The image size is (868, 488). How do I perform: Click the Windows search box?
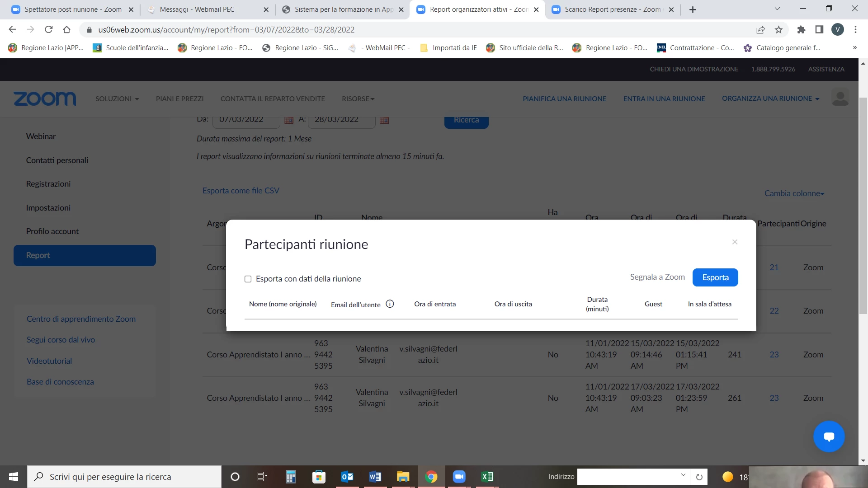[x=124, y=477]
